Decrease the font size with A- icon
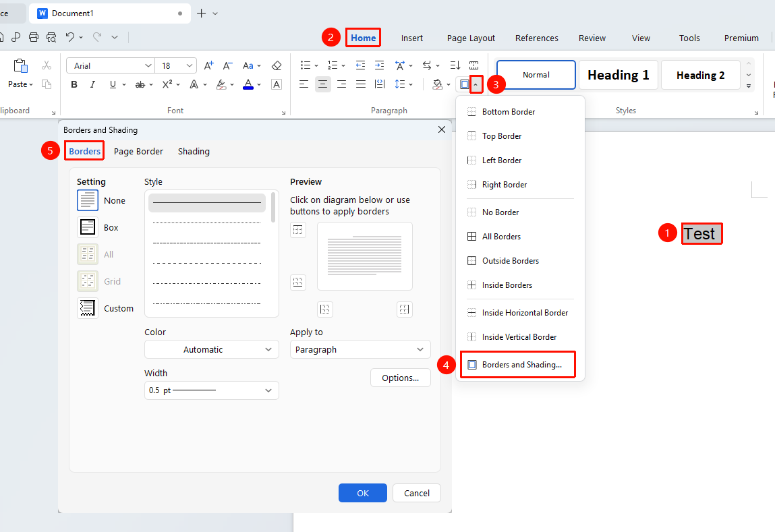The width and height of the screenshot is (775, 532). point(227,65)
